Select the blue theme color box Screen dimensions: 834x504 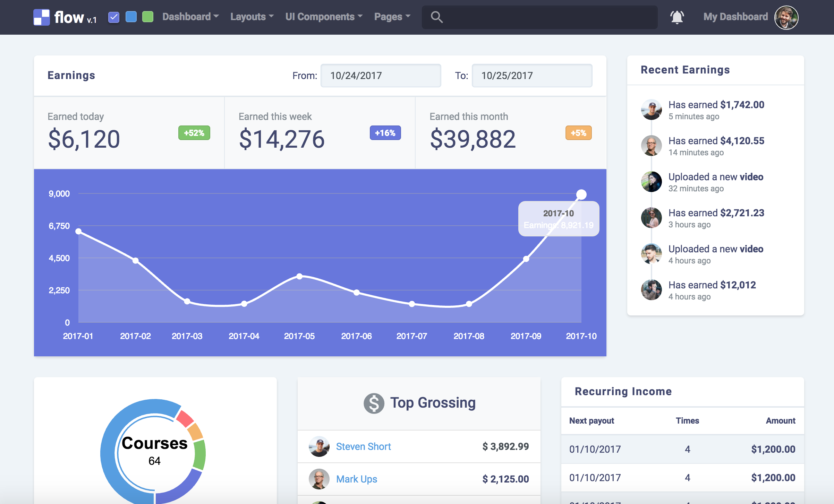coord(131,17)
